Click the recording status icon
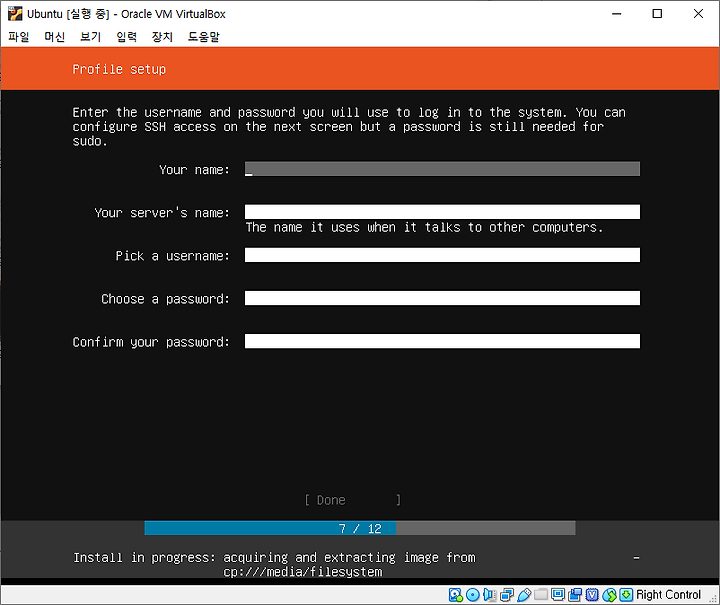This screenshot has height=605, width=720. pos(575,595)
